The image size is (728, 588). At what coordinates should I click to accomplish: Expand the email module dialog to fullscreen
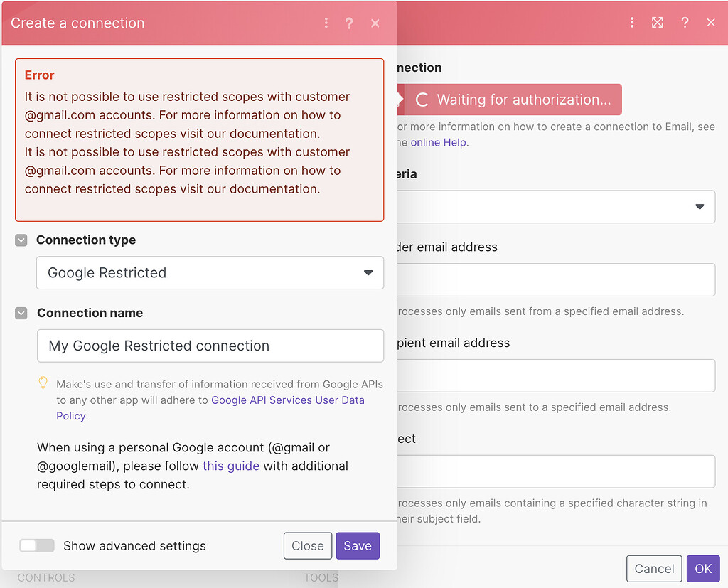(658, 22)
